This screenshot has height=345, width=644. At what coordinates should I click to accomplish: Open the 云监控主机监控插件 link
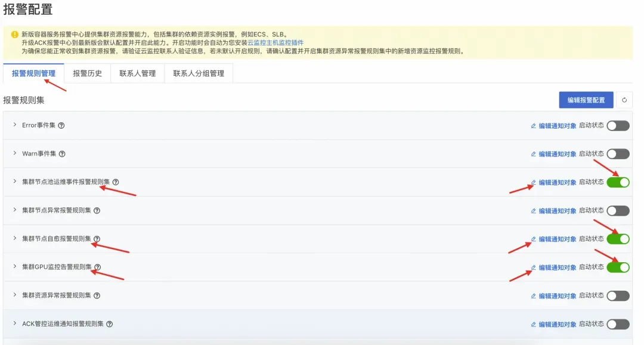pyautogui.click(x=275, y=43)
